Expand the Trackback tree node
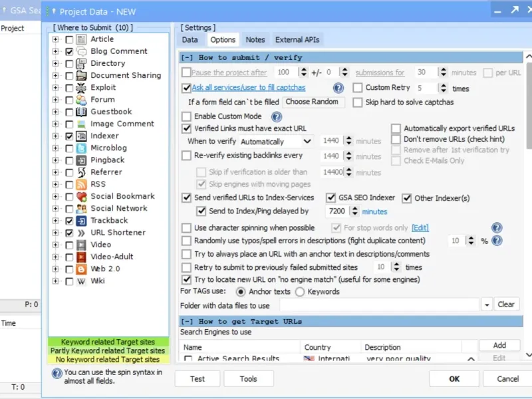 coord(56,221)
